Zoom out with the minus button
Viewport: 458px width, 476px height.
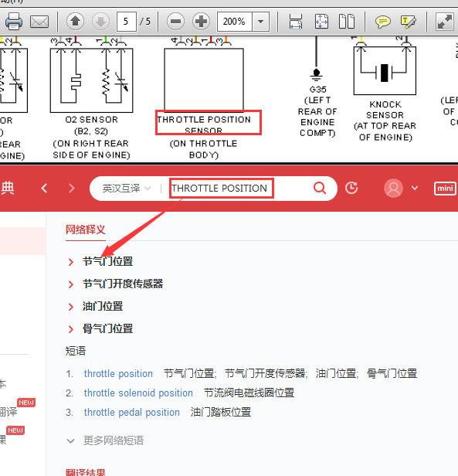[x=175, y=22]
